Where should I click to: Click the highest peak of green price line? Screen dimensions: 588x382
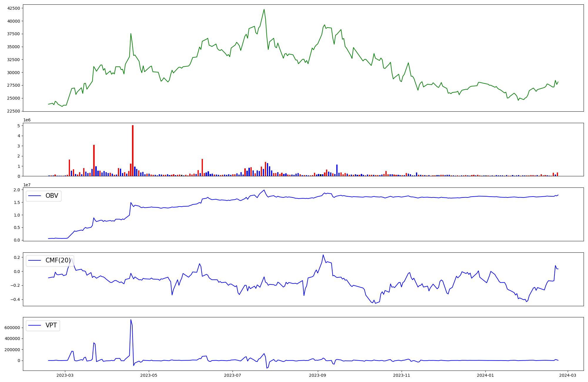pos(264,9)
